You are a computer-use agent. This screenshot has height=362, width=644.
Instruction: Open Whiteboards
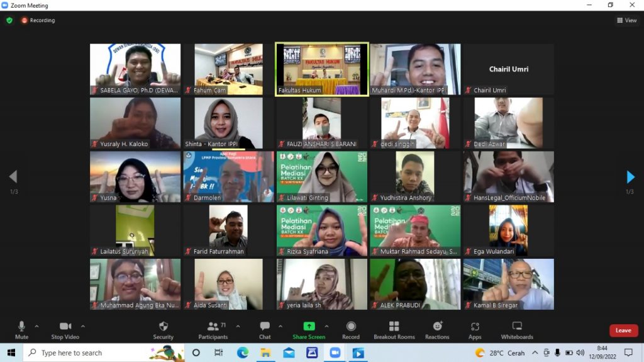(517, 326)
